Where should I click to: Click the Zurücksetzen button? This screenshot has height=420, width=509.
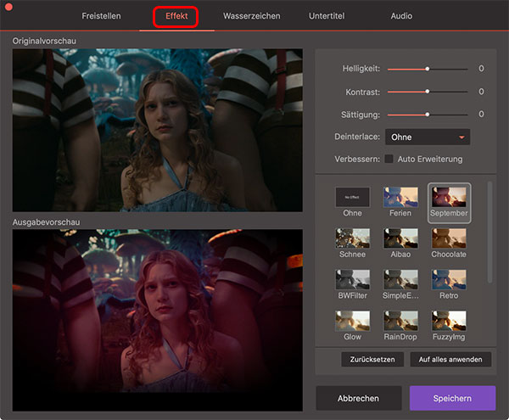coord(372,359)
